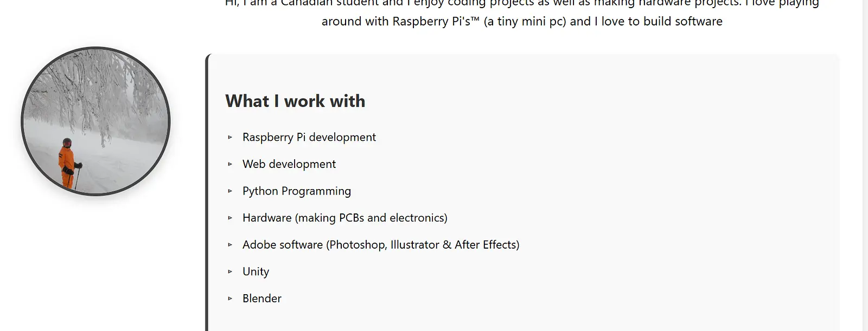The height and width of the screenshot is (331, 868).
Task: Click the arrow bullet beside Web development
Action: tap(230, 164)
